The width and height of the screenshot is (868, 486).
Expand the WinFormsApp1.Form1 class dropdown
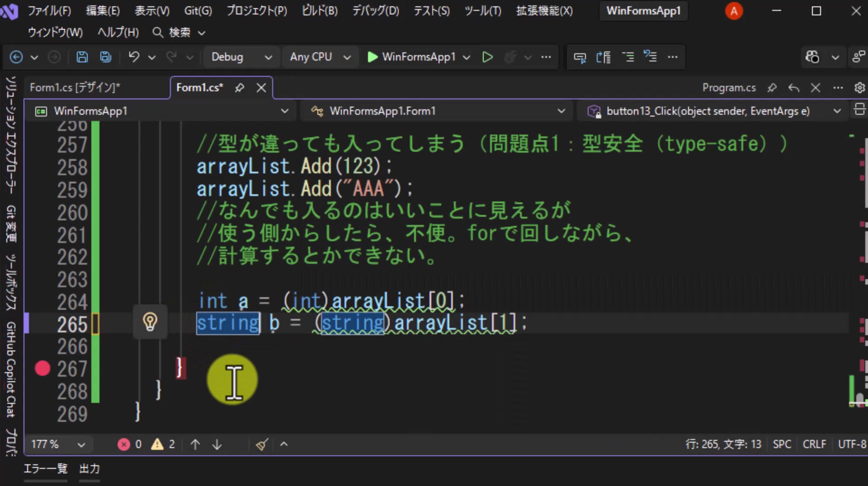pos(438,111)
